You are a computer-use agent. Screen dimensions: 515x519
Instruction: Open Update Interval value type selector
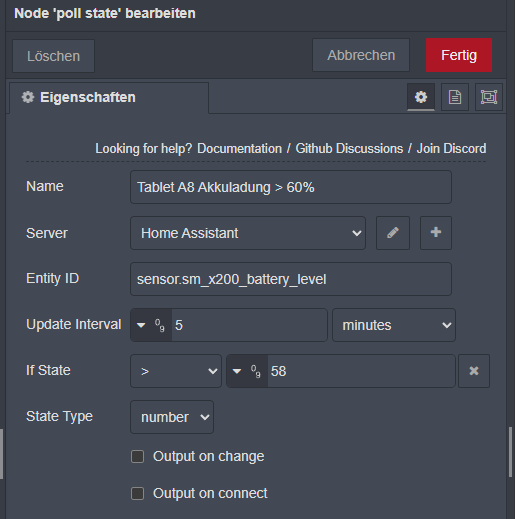[151, 325]
